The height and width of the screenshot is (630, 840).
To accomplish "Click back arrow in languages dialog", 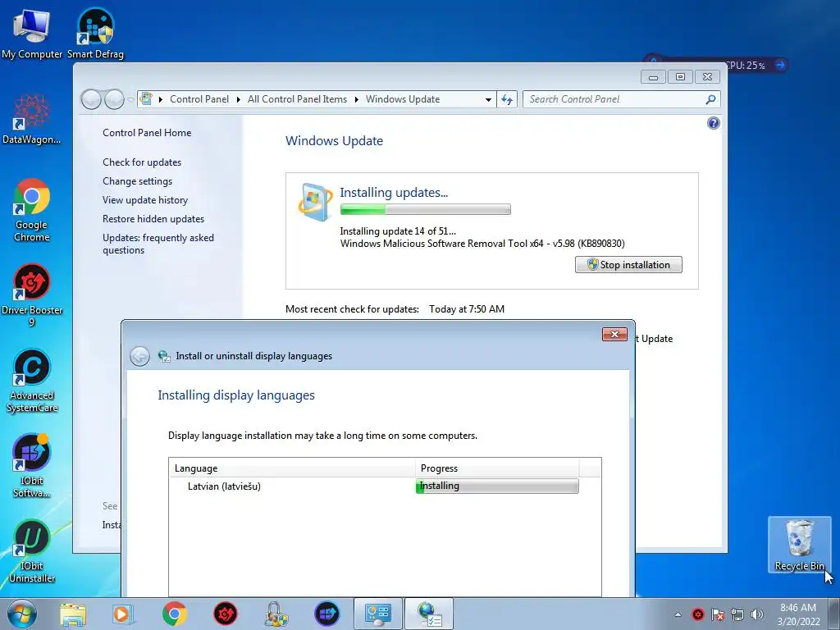I will click(139, 356).
